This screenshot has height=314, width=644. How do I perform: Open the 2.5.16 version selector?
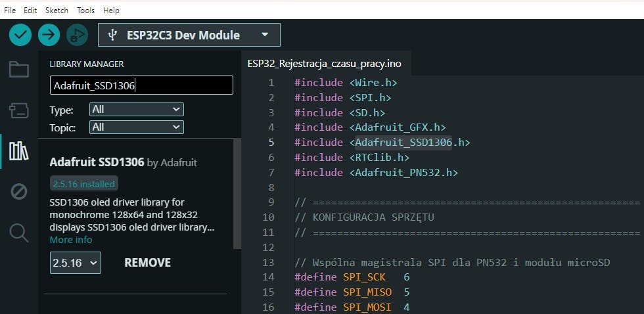[x=76, y=263]
